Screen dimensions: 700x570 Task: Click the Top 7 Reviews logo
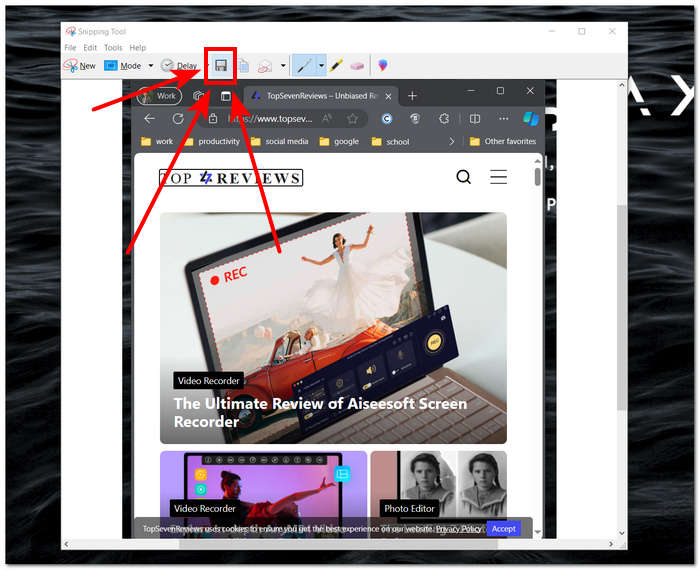(231, 178)
